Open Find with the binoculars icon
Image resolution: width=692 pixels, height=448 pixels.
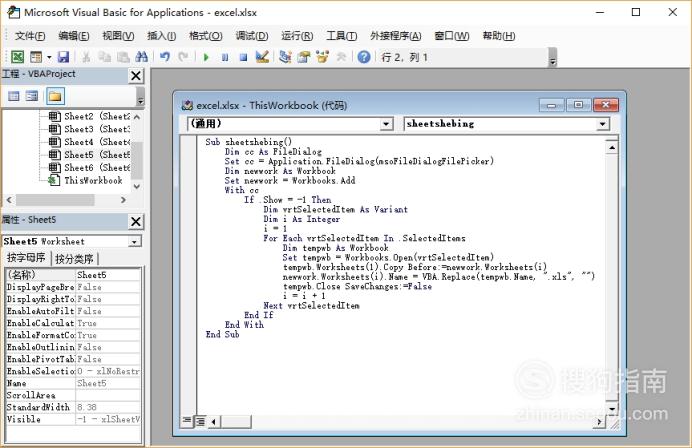click(142, 57)
